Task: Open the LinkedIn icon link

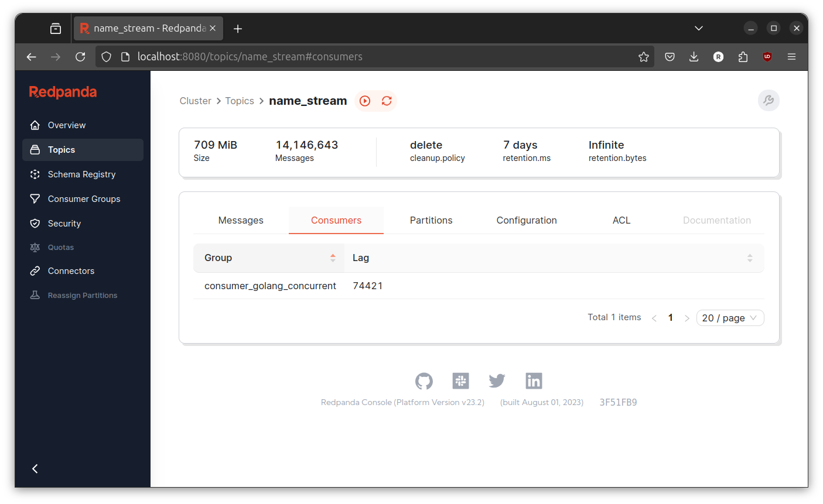Action: click(x=534, y=381)
